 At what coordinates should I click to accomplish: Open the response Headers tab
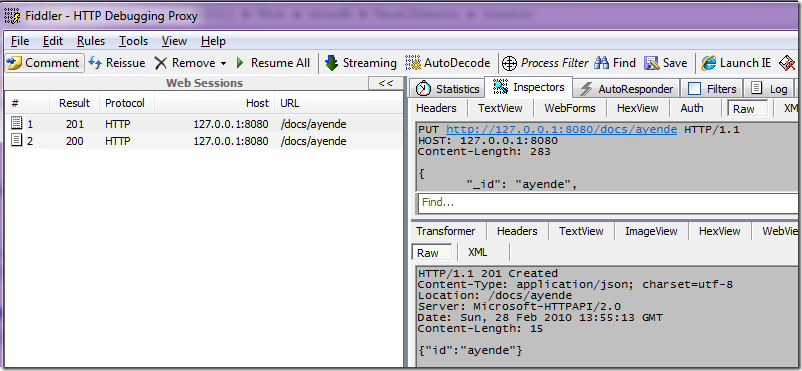(517, 231)
